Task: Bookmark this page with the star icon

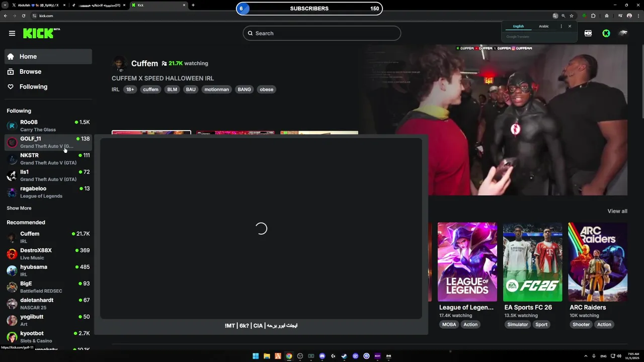Action: coord(572,16)
